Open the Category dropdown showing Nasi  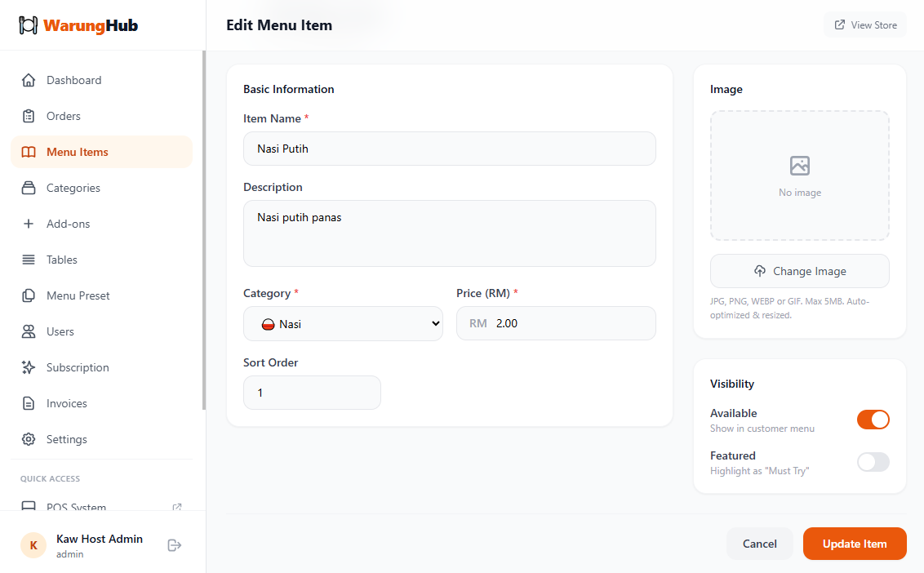click(x=343, y=324)
